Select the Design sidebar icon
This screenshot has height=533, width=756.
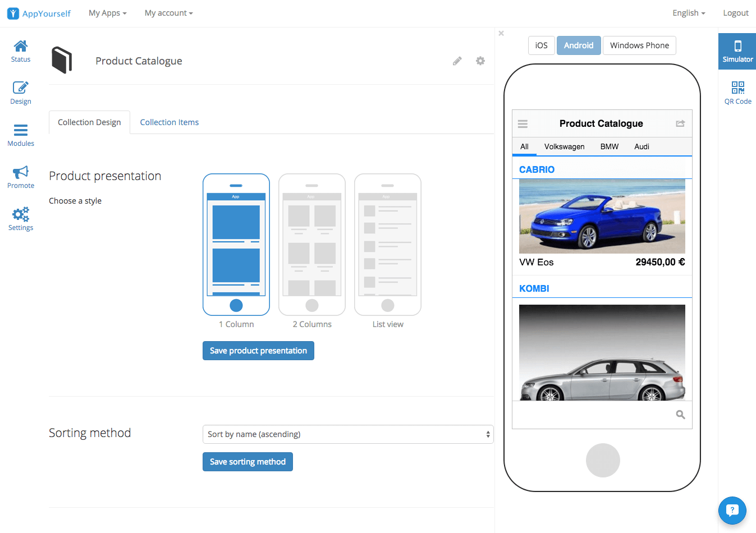coord(20,93)
